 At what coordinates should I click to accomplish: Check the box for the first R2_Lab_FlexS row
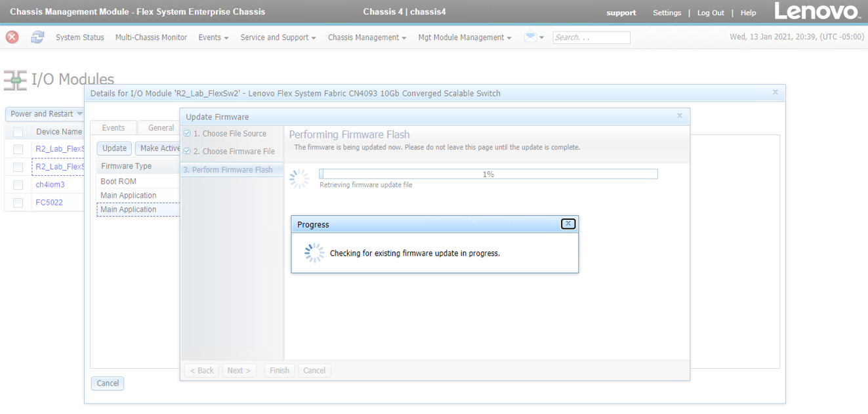(18, 149)
